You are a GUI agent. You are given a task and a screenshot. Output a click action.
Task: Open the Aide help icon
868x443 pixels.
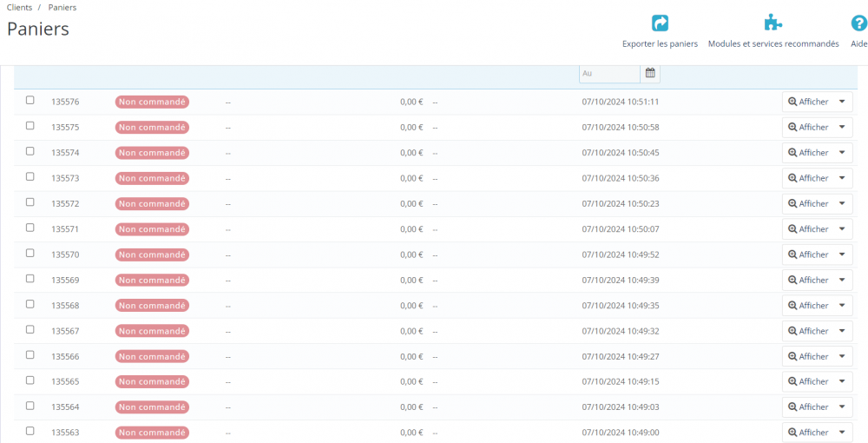[858, 23]
